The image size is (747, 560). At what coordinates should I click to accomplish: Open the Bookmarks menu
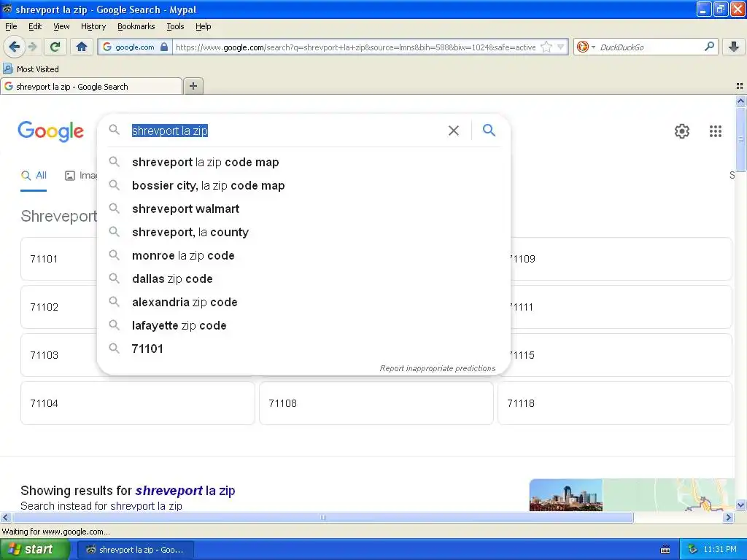pyautogui.click(x=136, y=26)
